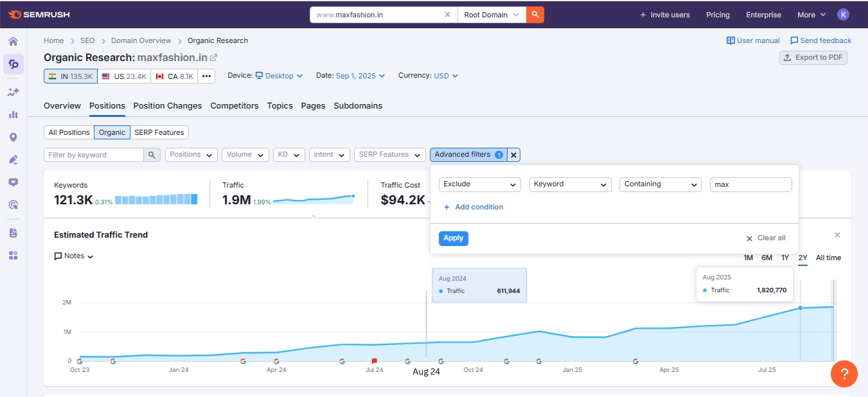This screenshot has width=868, height=397.
Task: Click the blue Apply button
Action: point(453,238)
